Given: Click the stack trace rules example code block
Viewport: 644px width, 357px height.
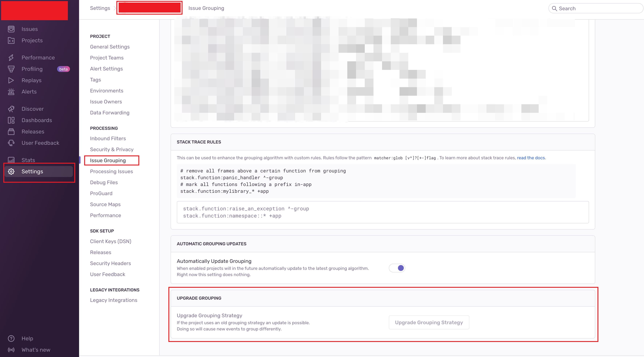Looking at the screenshot, I should point(376,181).
